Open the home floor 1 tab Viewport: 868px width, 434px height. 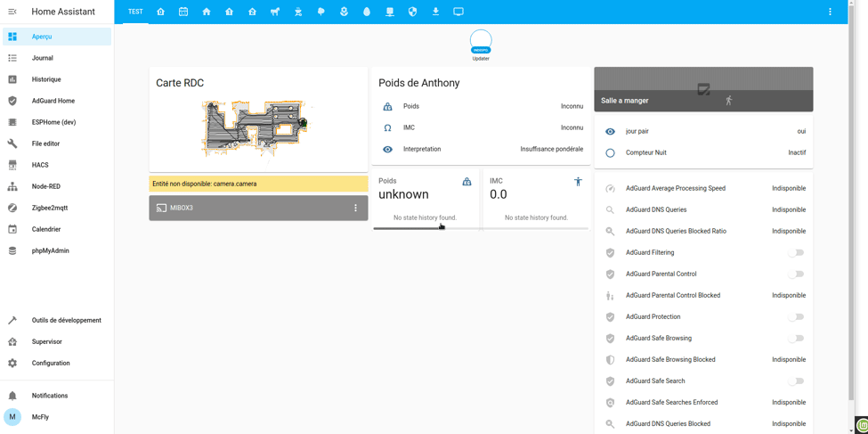coord(229,12)
